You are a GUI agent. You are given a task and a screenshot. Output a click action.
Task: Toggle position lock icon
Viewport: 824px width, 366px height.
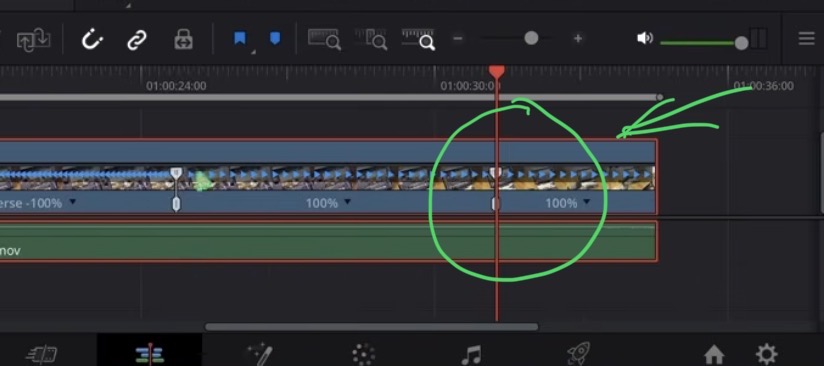[183, 39]
